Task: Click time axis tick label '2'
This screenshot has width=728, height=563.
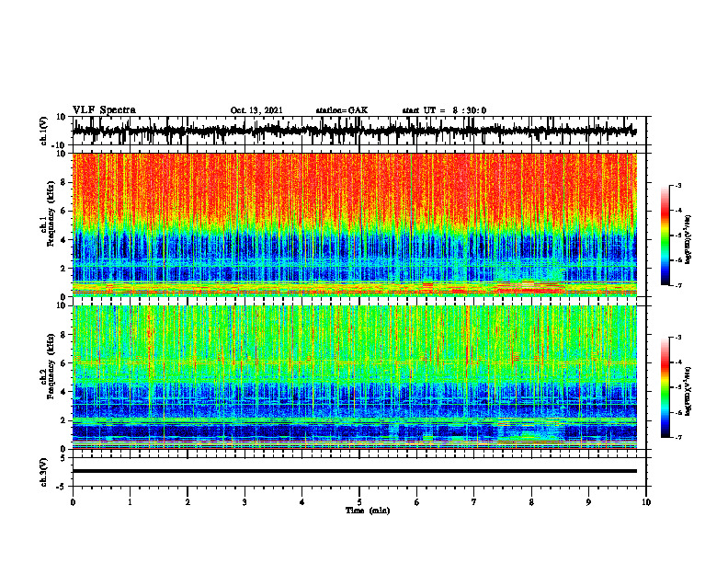Action: (188, 502)
